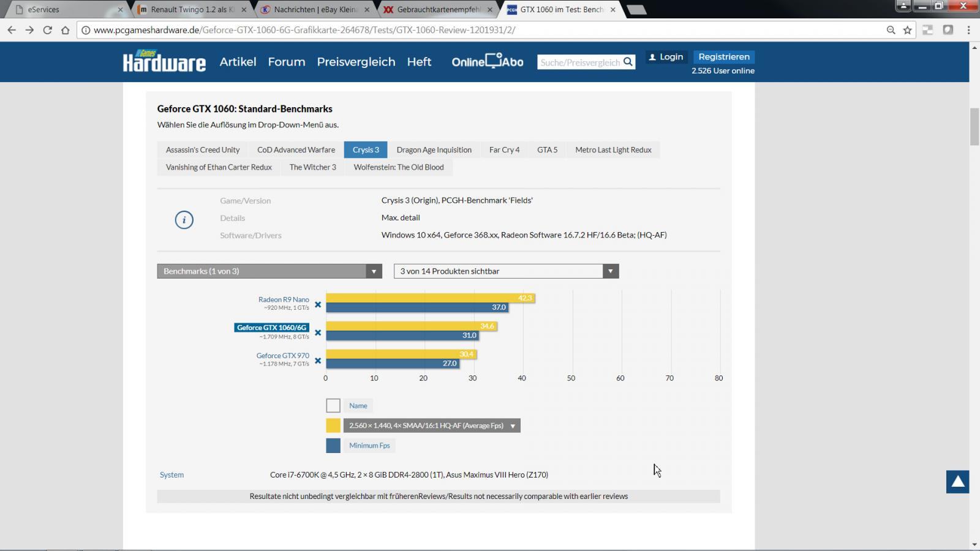The image size is (980, 551).
Task: Close the eBay Kleinanzeigen Nachrichten tab
Action: click(367, 10)
